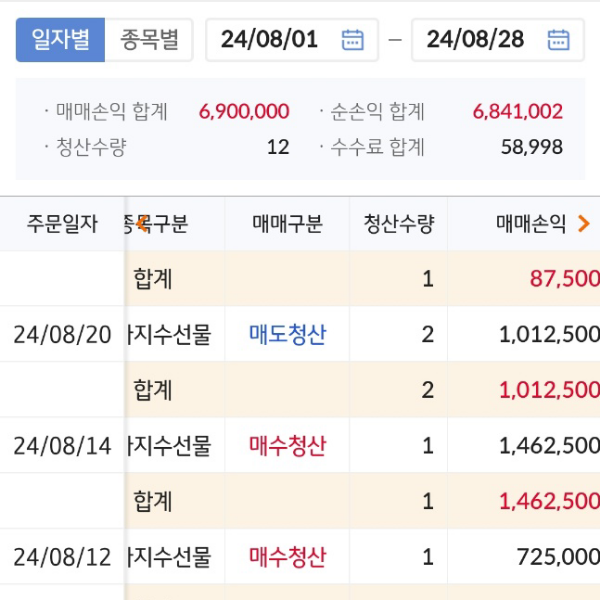
Task: Click the 청산수량 column header
Action: (x=398, y=224)
